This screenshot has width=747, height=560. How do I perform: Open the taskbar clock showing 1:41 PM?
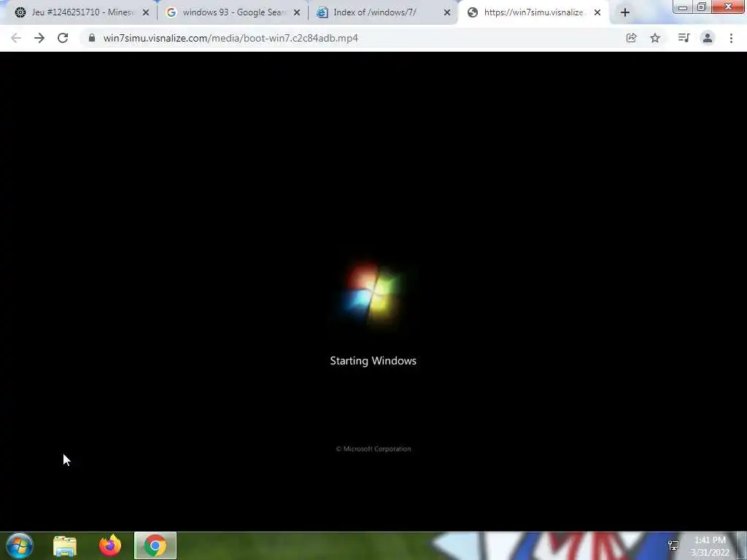point(710,546)
